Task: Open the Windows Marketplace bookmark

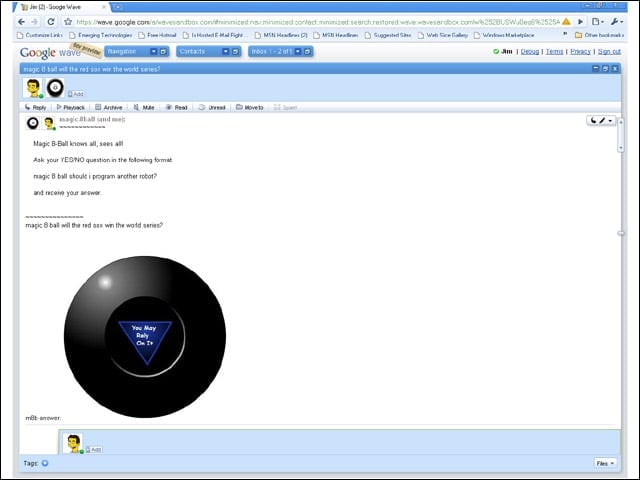Action: pos(504,36)
